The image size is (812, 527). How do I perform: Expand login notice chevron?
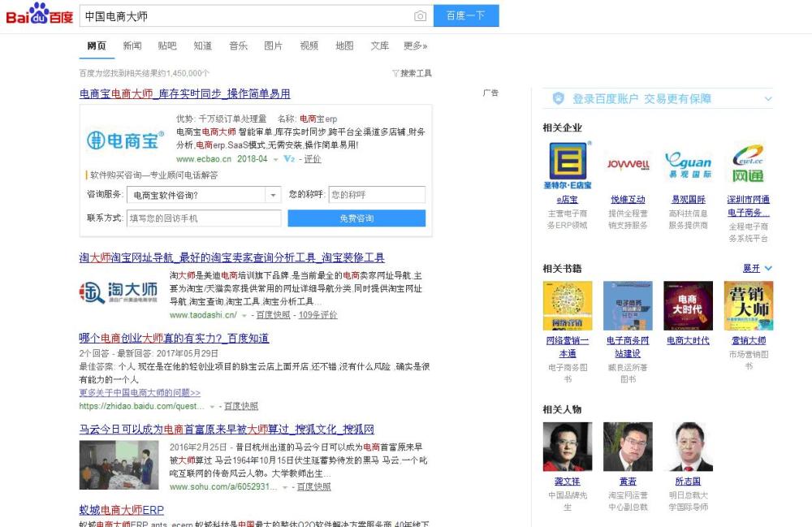click(768, 98)
